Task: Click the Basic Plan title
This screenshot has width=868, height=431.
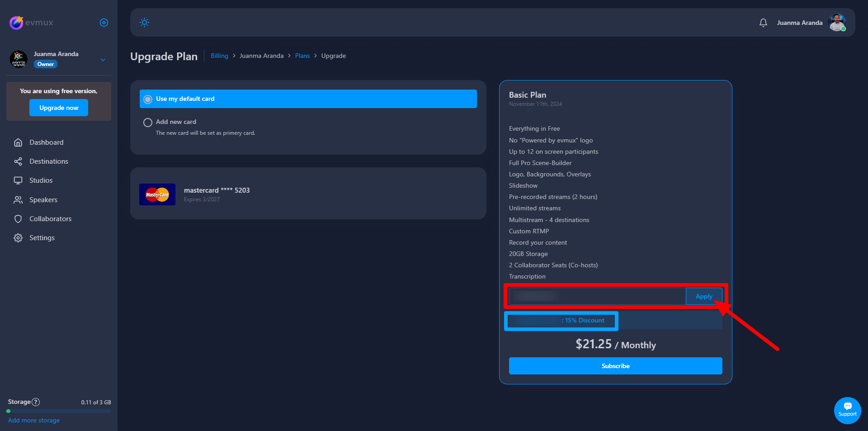Action: [x=528, y=95]
